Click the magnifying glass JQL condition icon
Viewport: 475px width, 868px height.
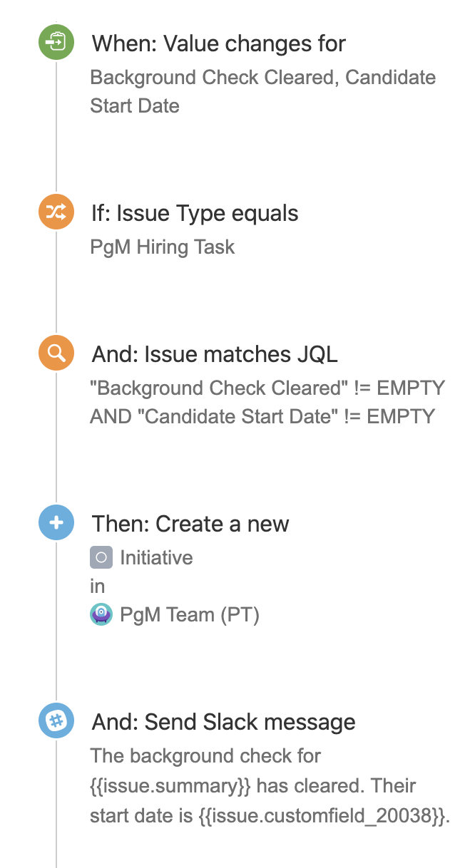(x=56, y=353)
